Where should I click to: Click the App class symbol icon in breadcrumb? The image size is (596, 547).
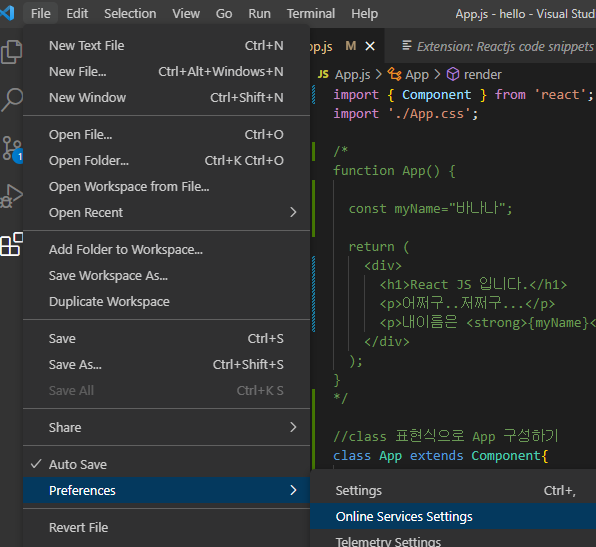[394, 74]
